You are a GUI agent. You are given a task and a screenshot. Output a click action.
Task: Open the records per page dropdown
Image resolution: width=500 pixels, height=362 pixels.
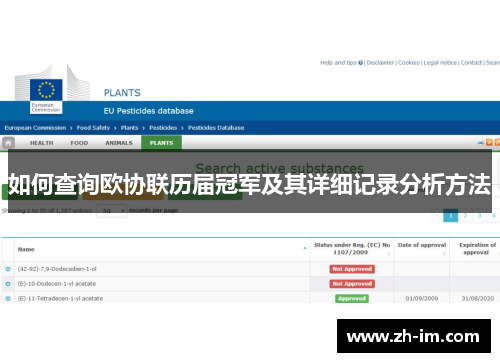click(x=112, y=211)
